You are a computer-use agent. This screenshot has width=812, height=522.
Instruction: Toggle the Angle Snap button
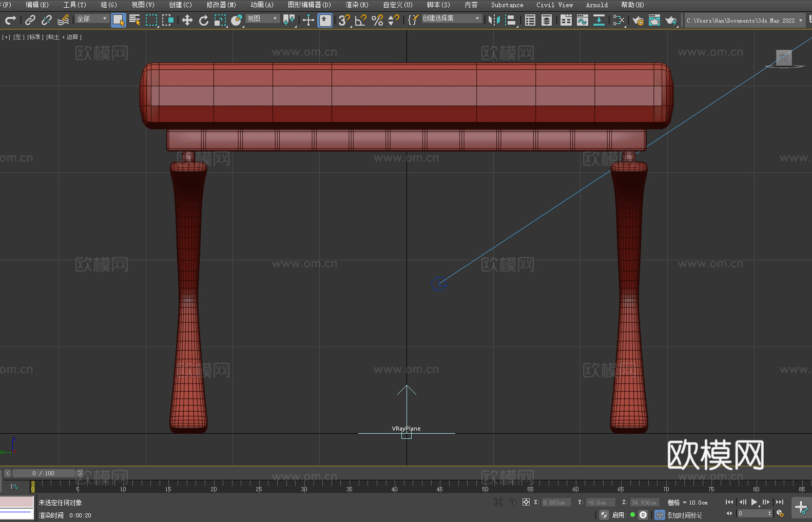(361, 20)
